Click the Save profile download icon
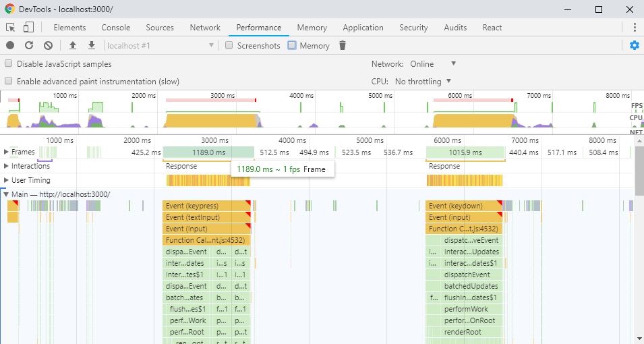Viewport: 644px width, 344px height. (92, 45)
